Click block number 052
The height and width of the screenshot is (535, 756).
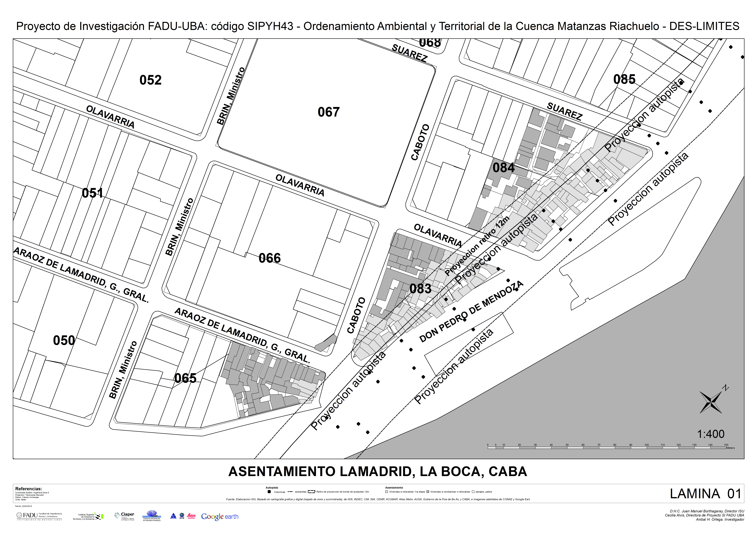pos(150,80)
